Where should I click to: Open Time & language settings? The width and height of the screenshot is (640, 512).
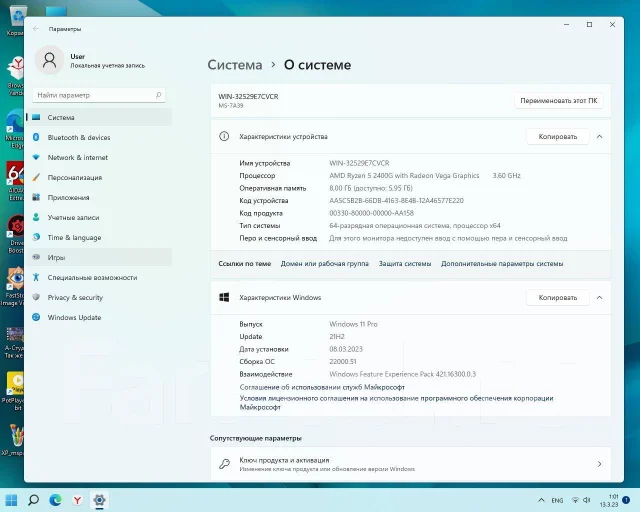click(99, 237)
